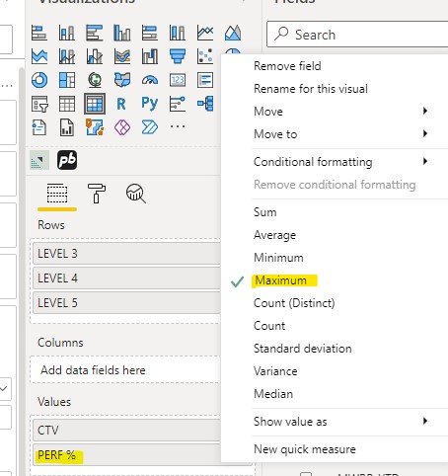Select the map visual with orange markers
The height and width of the screenshot is (476, 448).
(x=95, y=127)
